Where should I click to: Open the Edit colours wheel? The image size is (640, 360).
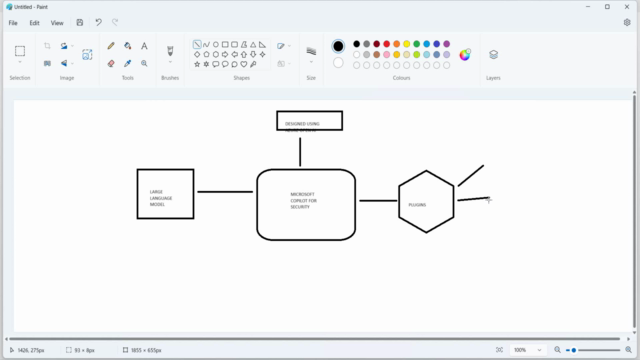[x=464, y=55]
